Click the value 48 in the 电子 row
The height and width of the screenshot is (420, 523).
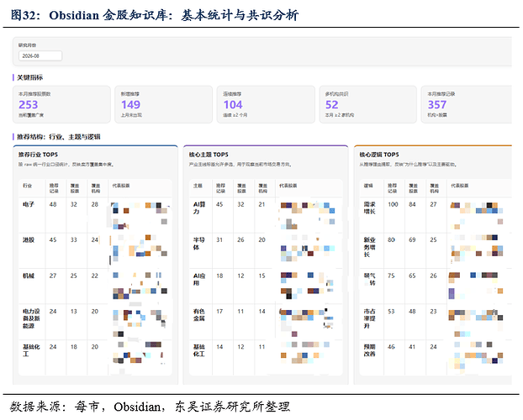pyautogui.click(x=53, y=204)
